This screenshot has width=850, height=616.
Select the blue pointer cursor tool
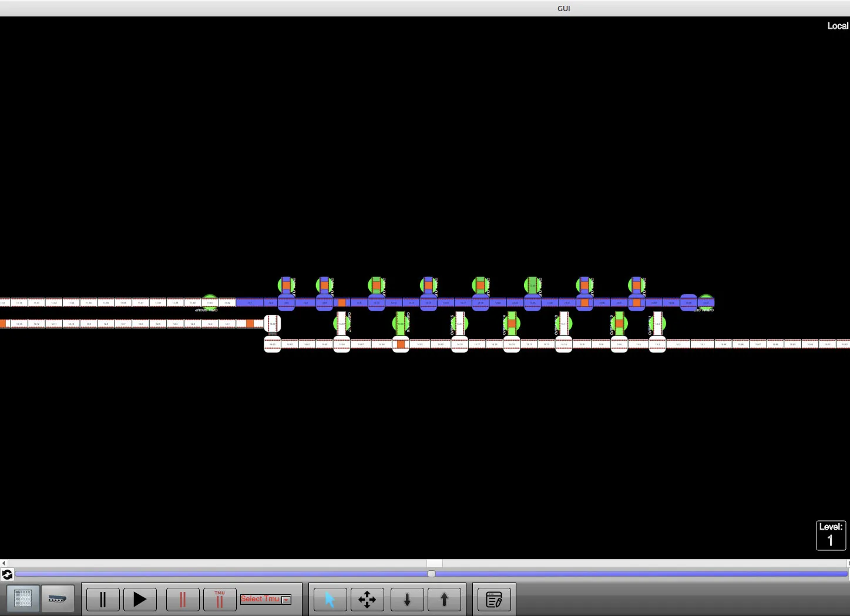(x=330, y=600)
